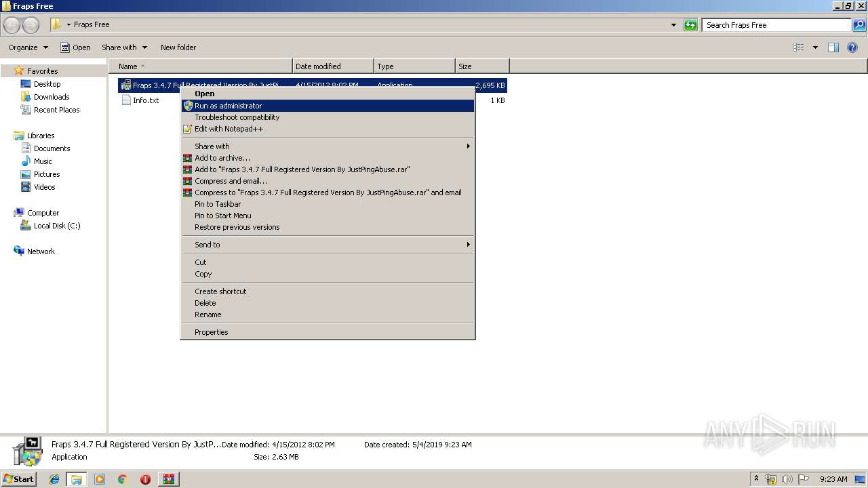Choose Compress to Fraps .rar and email
Image resolution: width=868 pixels, height=488 pixels.
pyautogui.click(x=328, y=192)
